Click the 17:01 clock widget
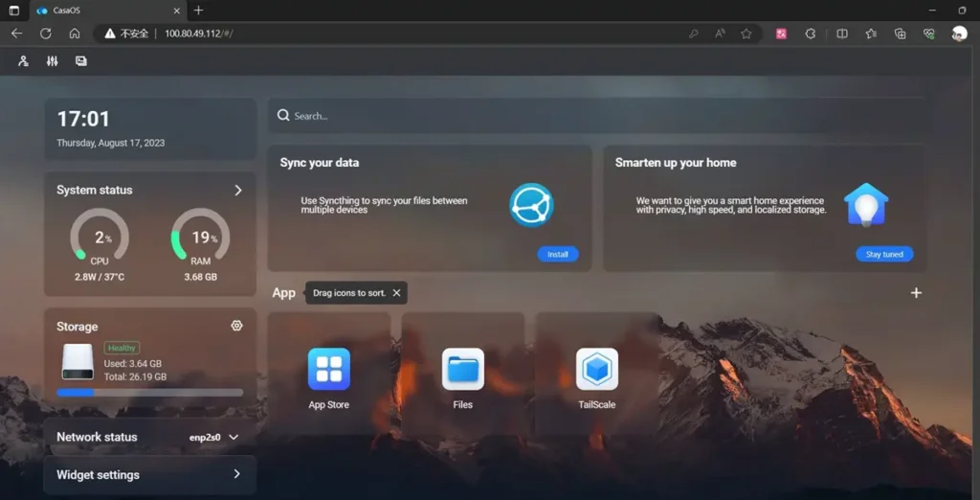This screenshot has width=980, height=500. (x=84, y=119)
